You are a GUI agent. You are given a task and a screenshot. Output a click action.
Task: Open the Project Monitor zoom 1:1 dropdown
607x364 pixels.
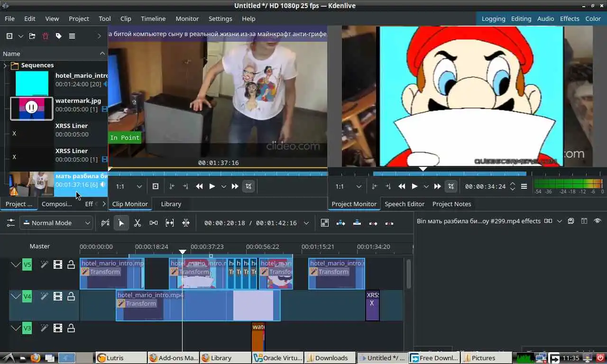(348, 187)
